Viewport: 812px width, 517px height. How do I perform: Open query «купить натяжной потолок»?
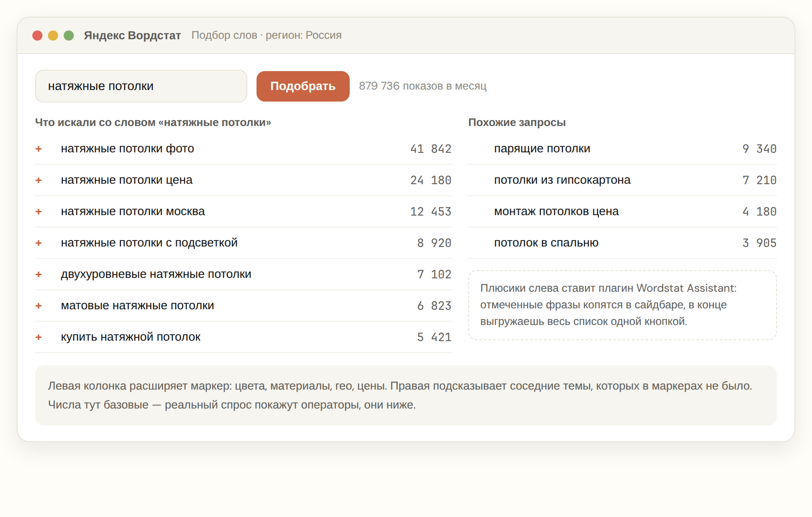(131, 337)
